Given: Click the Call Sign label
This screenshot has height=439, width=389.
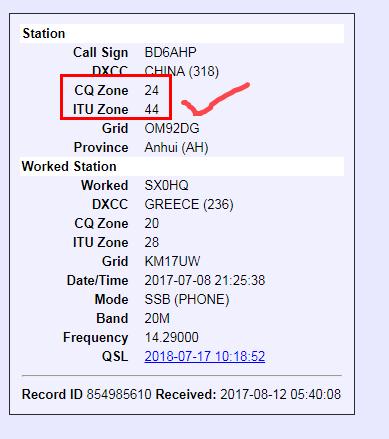Looking at the screenshot, I should (101, 52).
